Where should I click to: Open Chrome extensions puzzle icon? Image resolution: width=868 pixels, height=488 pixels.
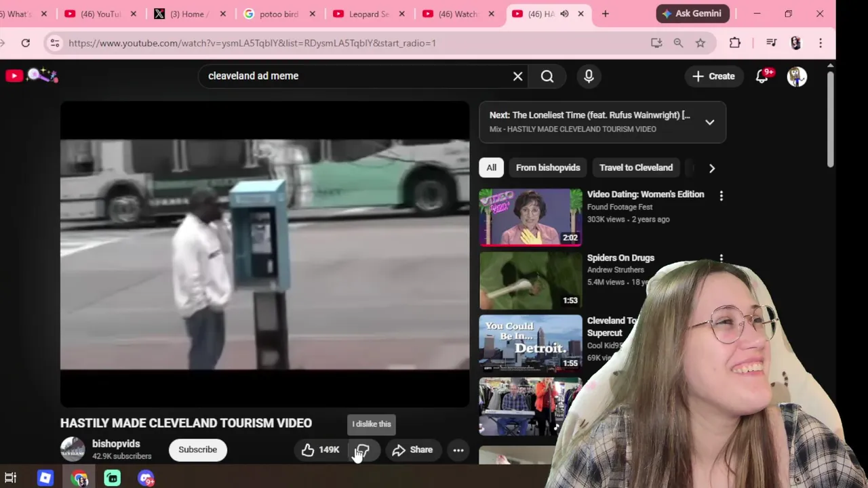tap(735, 43)
